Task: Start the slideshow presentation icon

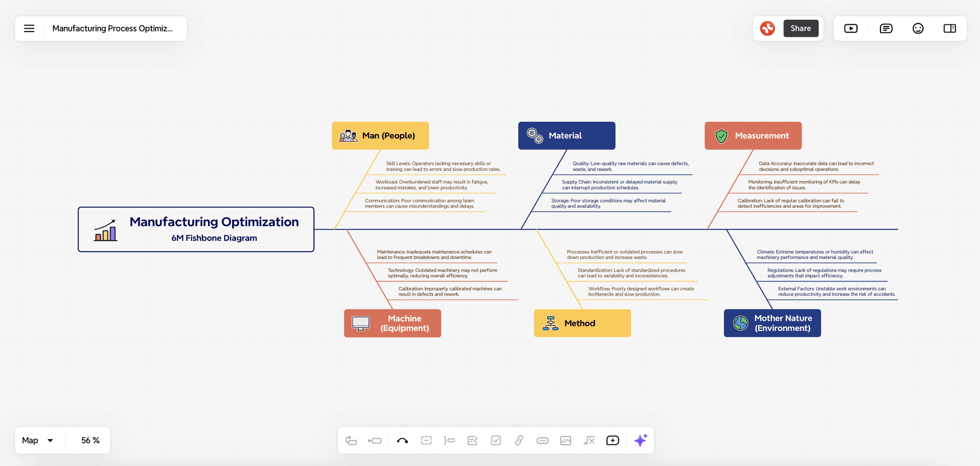Action: coord(851,28)
